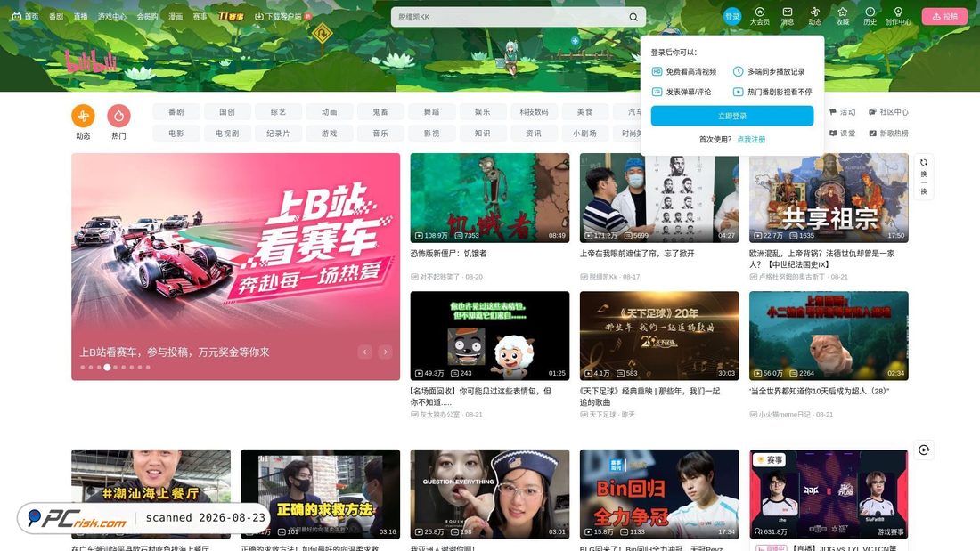Click uploader 灰太狼办公室

tap(439, 415)
